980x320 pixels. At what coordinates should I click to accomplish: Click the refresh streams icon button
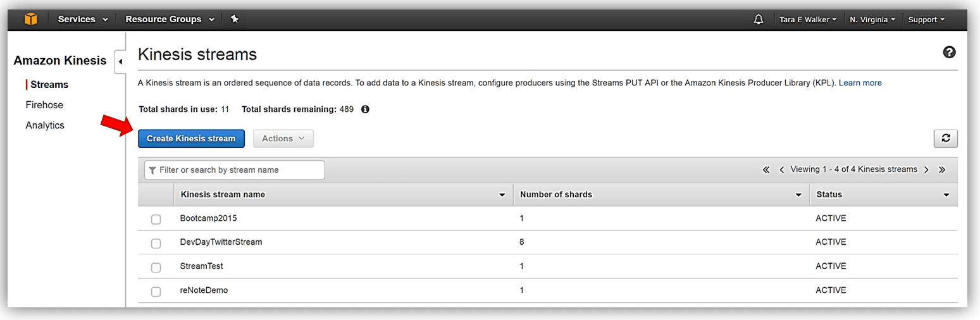(945, 138)
